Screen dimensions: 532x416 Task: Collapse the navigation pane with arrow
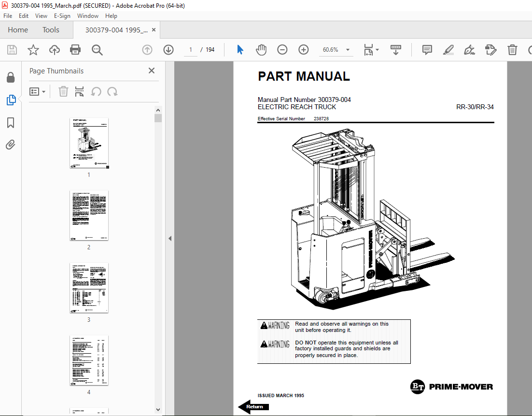click(x=170, y=238)
